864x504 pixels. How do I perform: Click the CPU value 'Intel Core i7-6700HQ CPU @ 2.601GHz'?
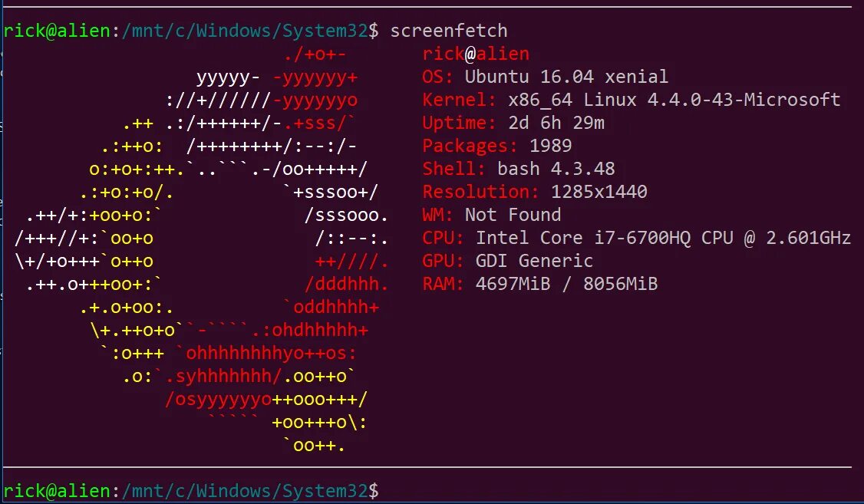664,238
